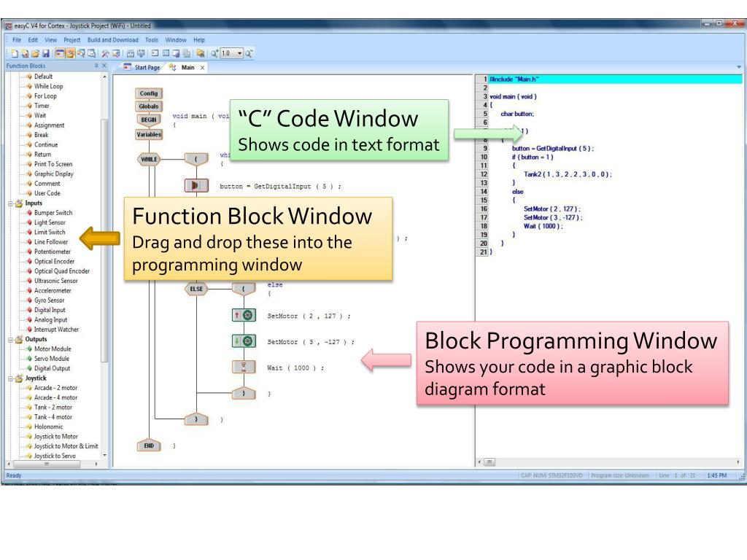Open the Help menu
The height and width of the screenshot is (560, 747).
pyautogui.click(x=199, y=40)
